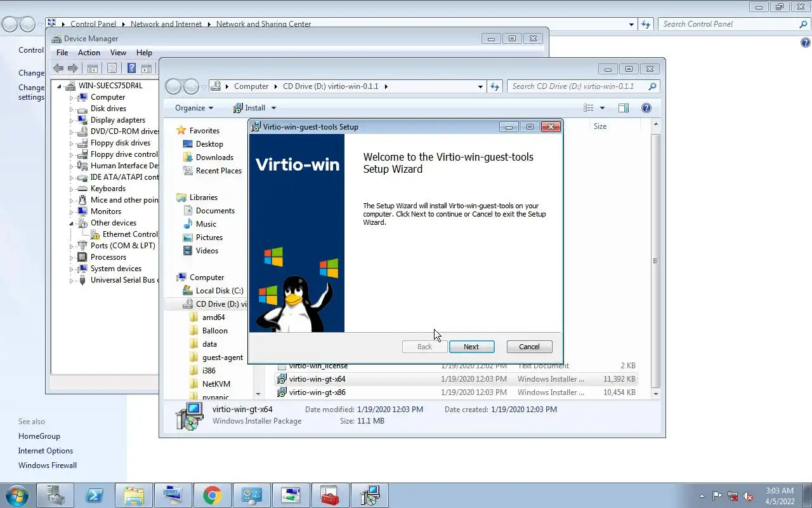Click the red toolbox taskbar icon
The width and height of the screenshot is (812, 508).
click(x=329, y=495)
